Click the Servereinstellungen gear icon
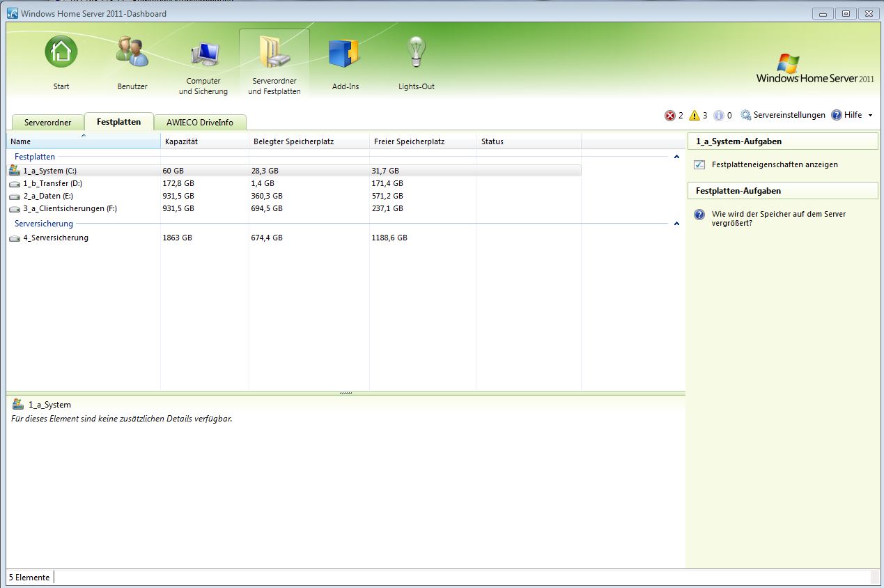Image resolution: width=884 pixels, height=588 pixels. (746, 115)
